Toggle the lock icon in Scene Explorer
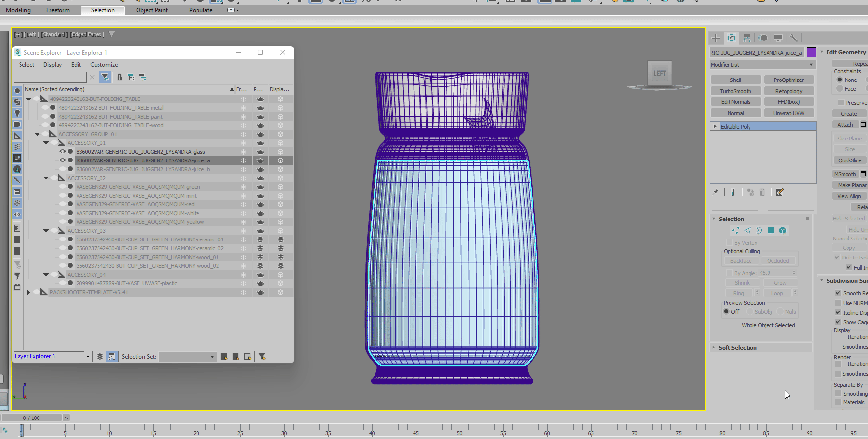The height and width of the screenshot is (439, 868). point(119,77)
